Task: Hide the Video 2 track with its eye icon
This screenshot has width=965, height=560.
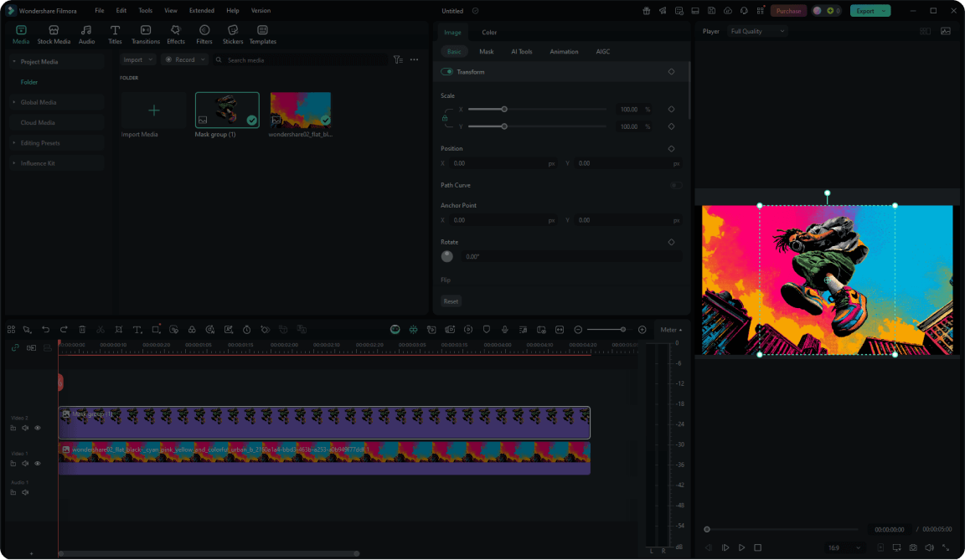Action: click(38, 428)
